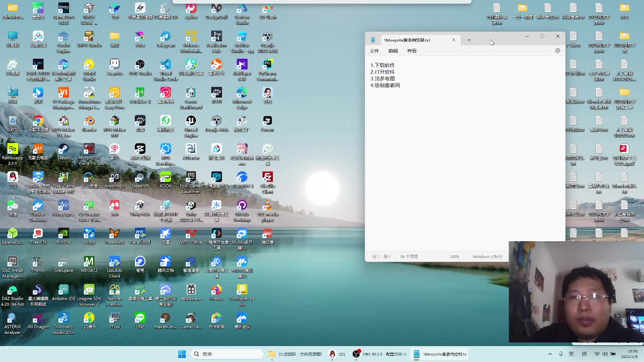
Task: Open the Firefox desktop shortcut
Action: [x=216, y=292]
